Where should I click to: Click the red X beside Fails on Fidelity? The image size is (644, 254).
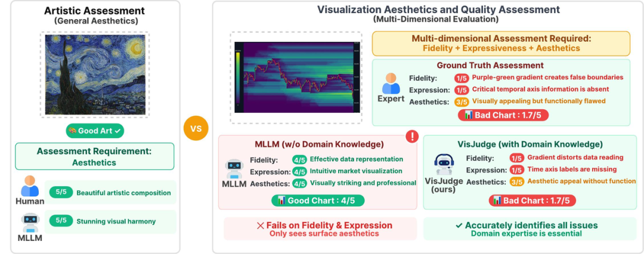(x=260, y=225)
